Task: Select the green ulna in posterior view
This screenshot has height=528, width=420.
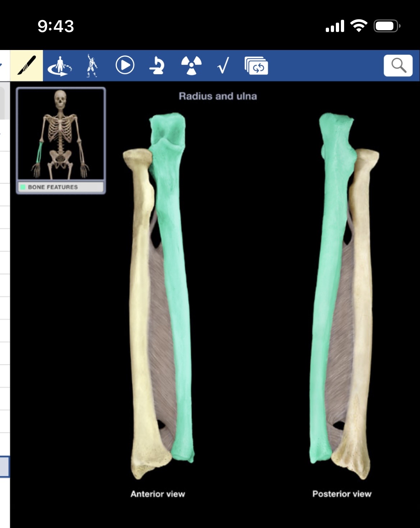Action: 325,288
